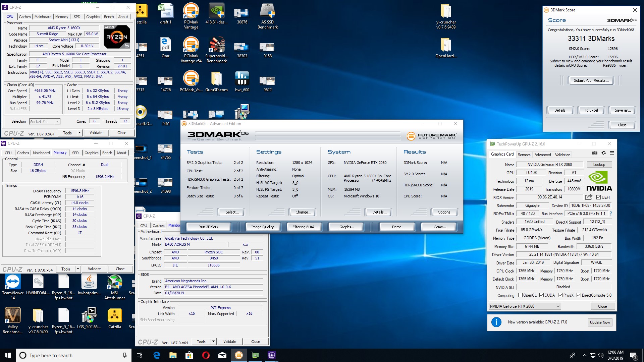Click the NVIDIA logo in GPU-Z
644x362 pixels.
[x=599, y=181]
